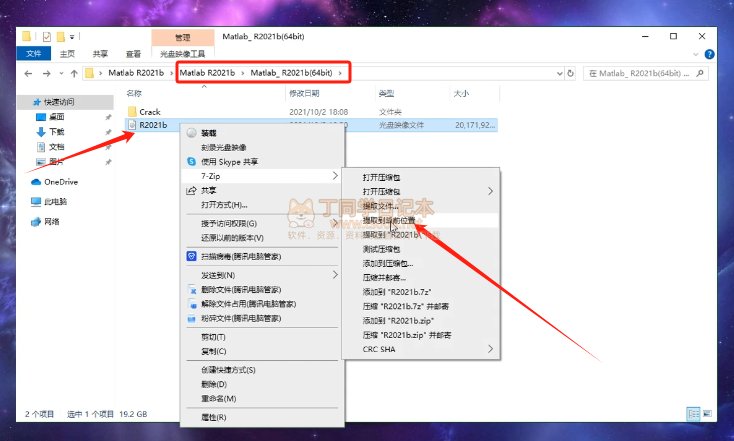The height and width of the screenshot is (441, 734).
Task: Choose 添加到压缩包... in 7-Zip submenu
Action: (x=388, y=263)
